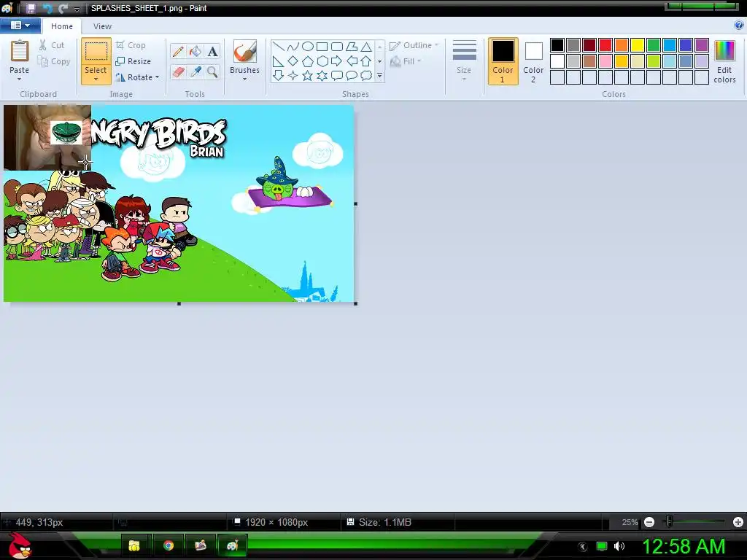The width and height of the screenshot is (747, 560).
Task: Click the zoom in plus button
Action: click(x=738, y=522)
